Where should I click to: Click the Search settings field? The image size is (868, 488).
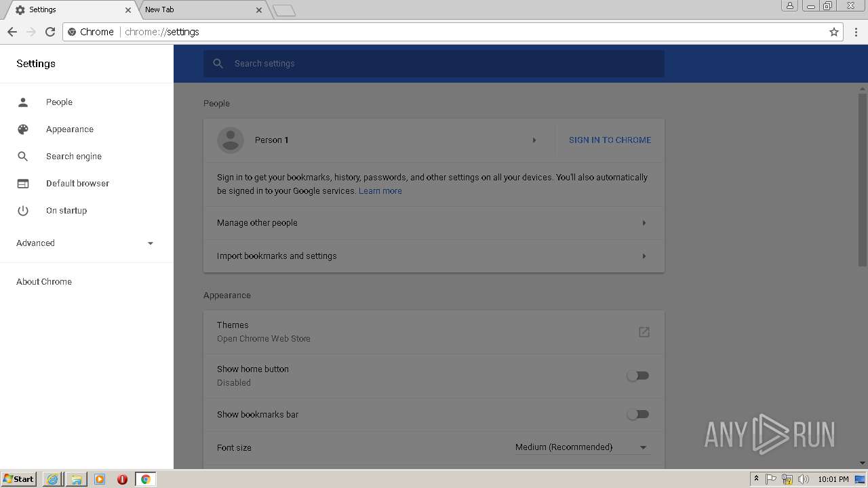[x=434, y=63]
